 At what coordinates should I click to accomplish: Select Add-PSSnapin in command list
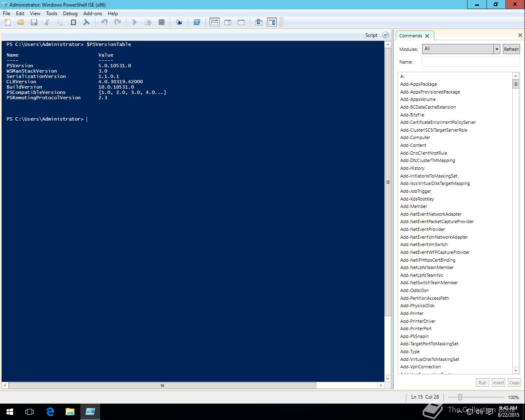[414, 336]
